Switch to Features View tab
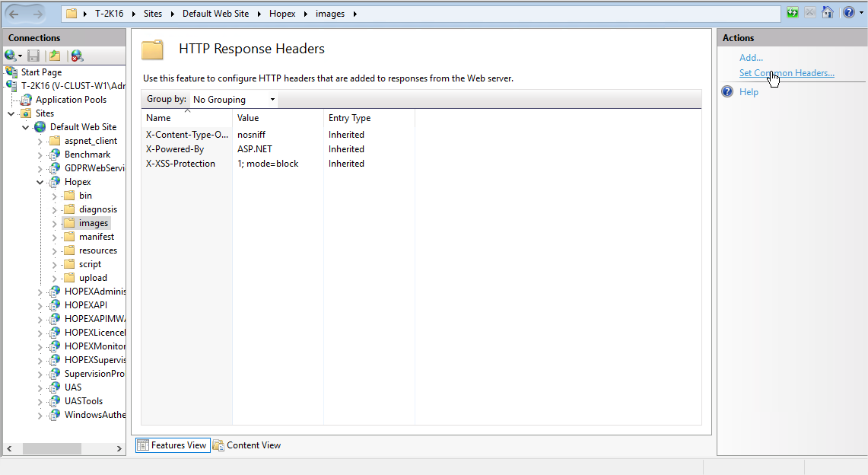The height and width of the screenshot is (475, 868). 172,445
